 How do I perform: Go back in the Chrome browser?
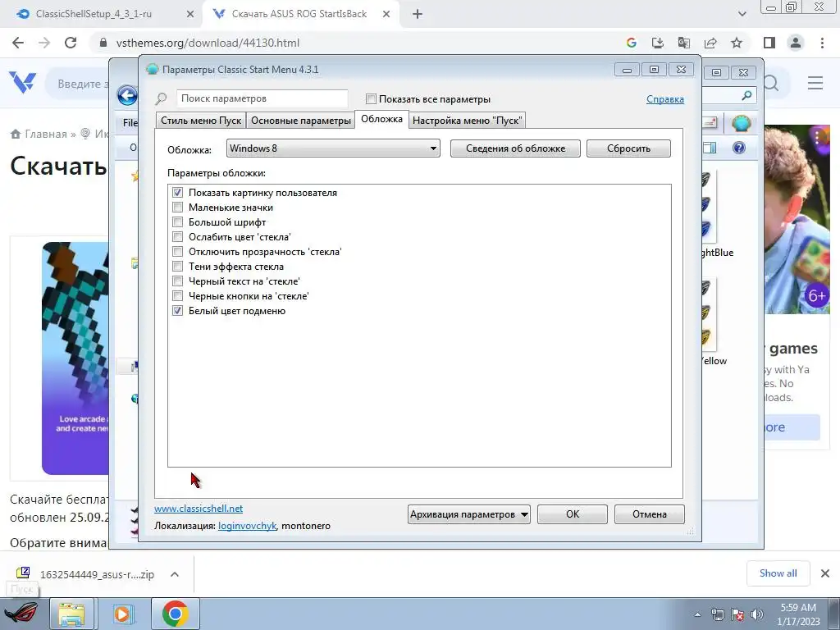18,43
